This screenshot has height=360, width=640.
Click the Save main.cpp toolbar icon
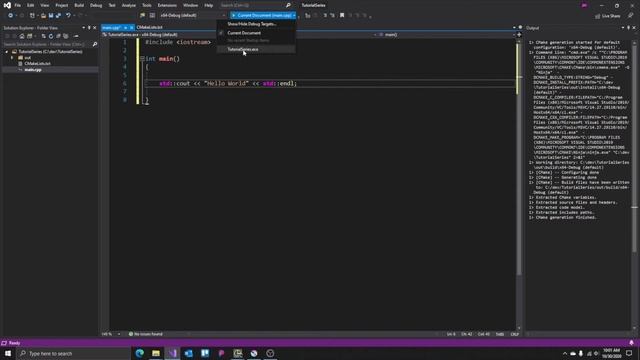[51, 16]
